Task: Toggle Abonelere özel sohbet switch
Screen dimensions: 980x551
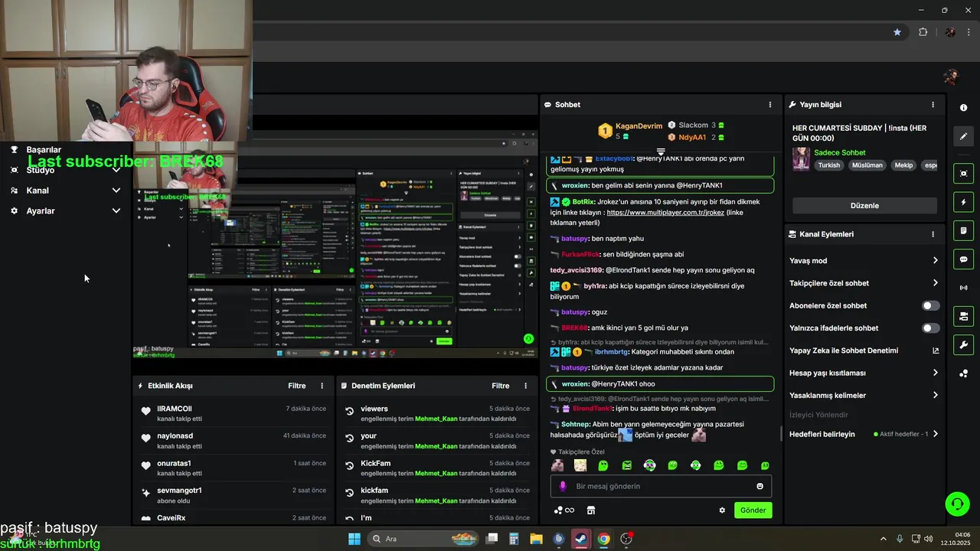Action: pos(930,305)
